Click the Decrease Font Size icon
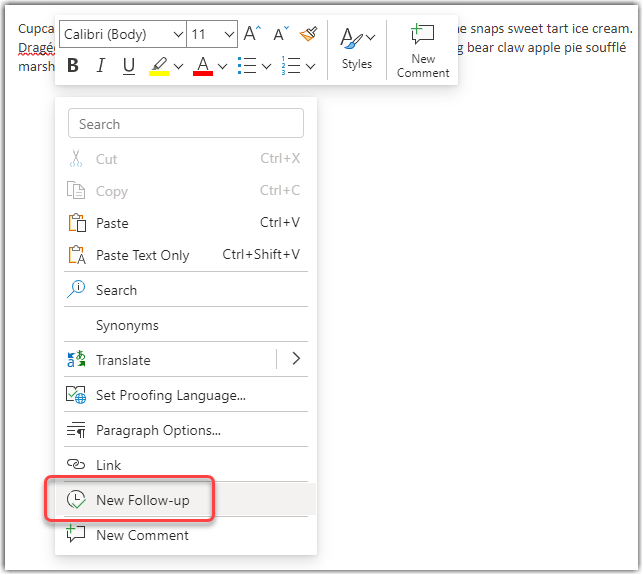 coord(281,34)
